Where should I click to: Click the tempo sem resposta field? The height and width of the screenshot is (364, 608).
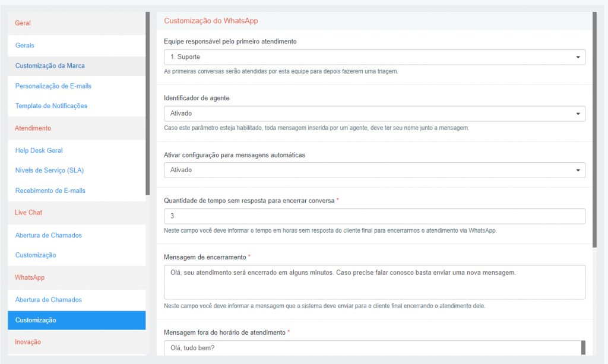pyautogui.click(x=375, y=216)
